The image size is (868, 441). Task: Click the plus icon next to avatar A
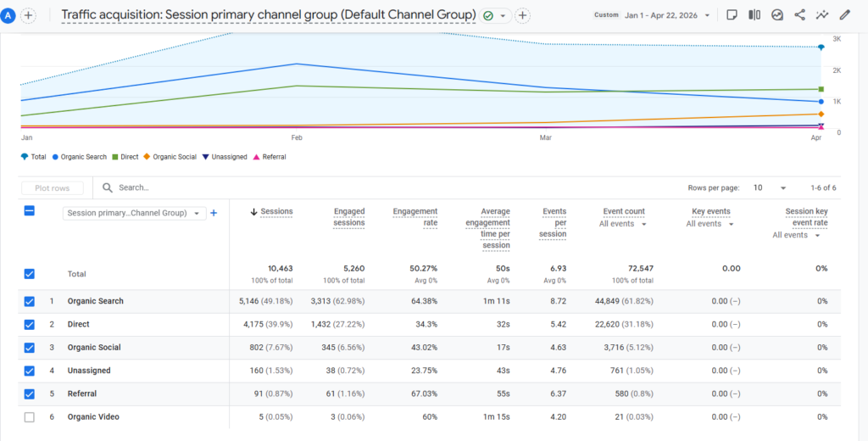click(x=28, y=15)
